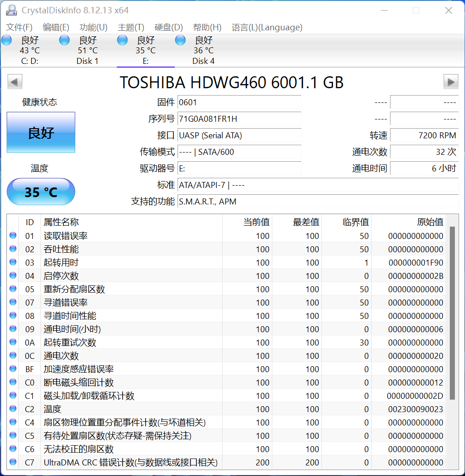Click the 属性名称 column header
465x476 pixels.
tap(131, 222)
